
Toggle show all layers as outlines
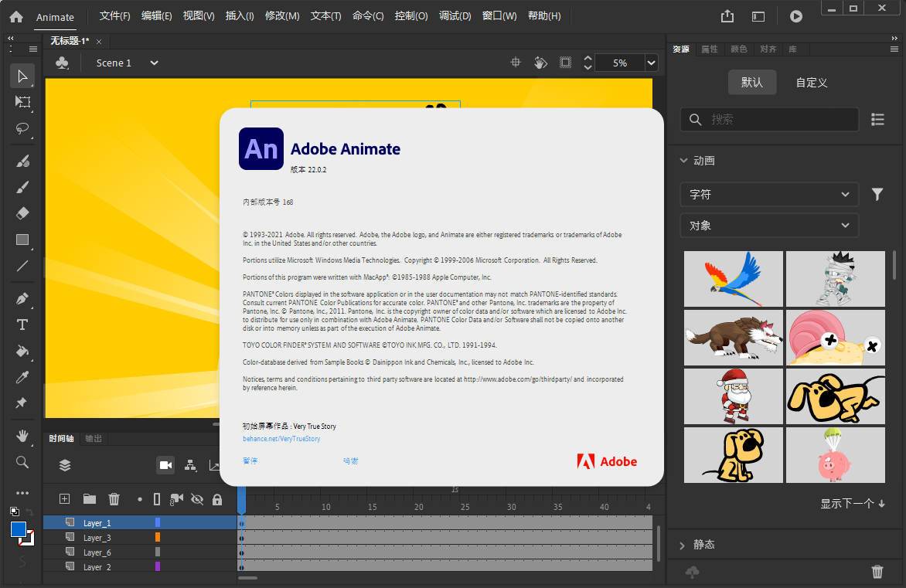point(157,499)
